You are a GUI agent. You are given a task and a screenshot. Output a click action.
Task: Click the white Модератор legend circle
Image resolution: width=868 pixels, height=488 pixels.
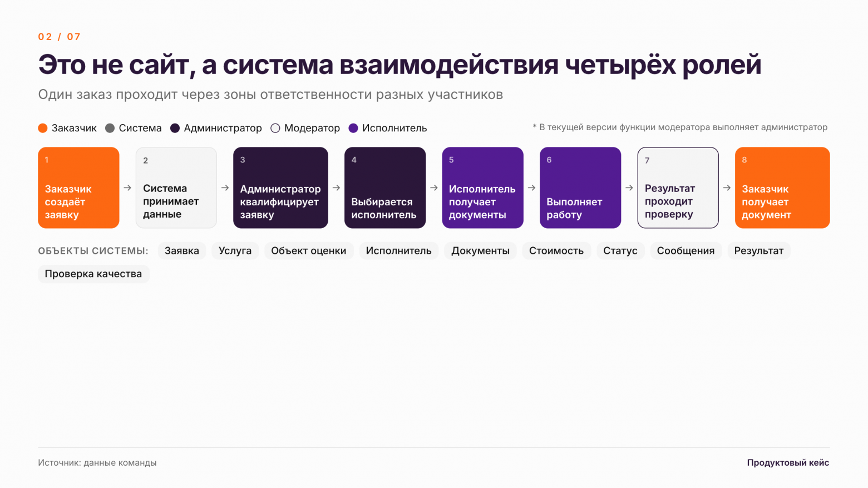tap(275, 128)
